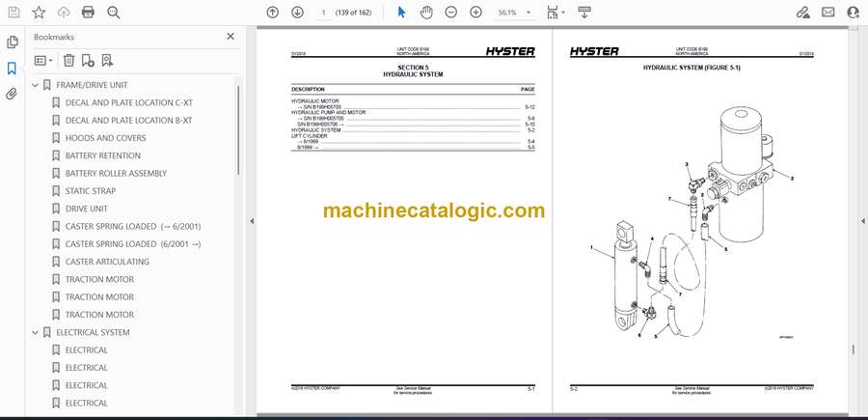Add a new bookmark icon
This screenshot has width=868, height=420.
pyautogui.click(x=88, y=61)
